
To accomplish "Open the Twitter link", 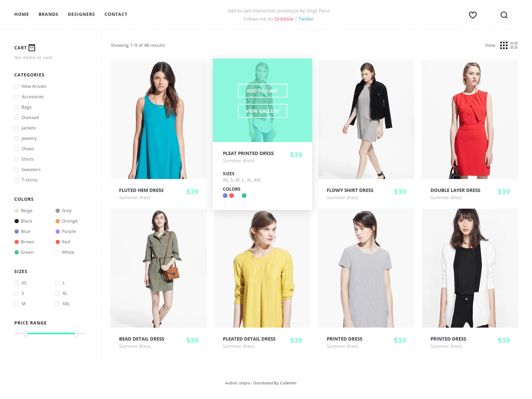I will [x=306, y=19].
